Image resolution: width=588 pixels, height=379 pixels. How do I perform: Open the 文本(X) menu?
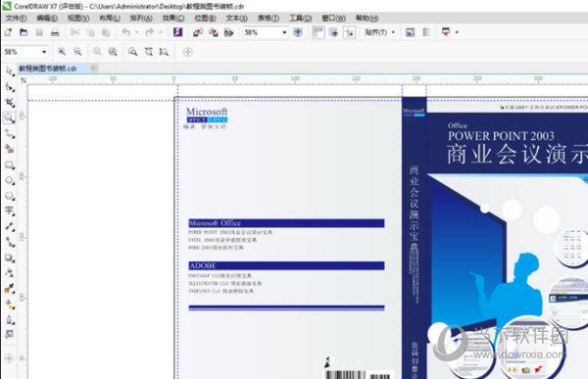coord(236,18)
